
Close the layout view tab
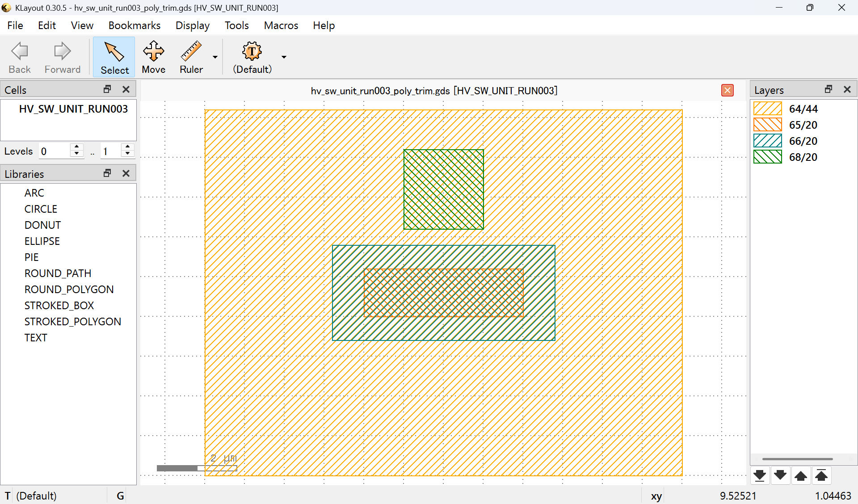[727, 90]
